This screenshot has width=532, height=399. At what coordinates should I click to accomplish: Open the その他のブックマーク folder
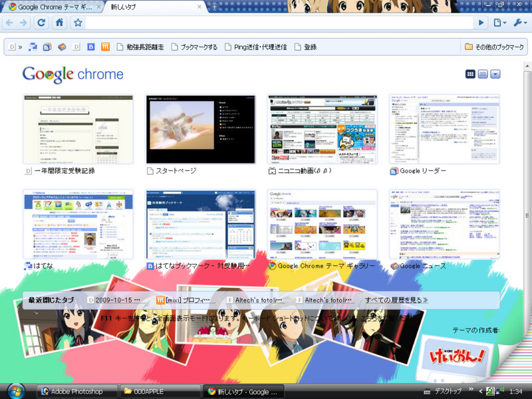(x=494, y=47)
